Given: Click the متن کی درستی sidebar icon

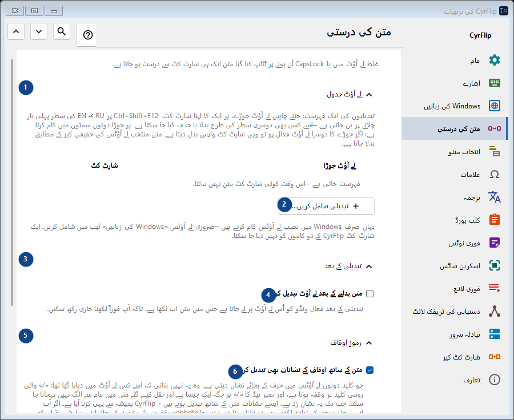Looking at the screenshot, I should coord(495,128).
